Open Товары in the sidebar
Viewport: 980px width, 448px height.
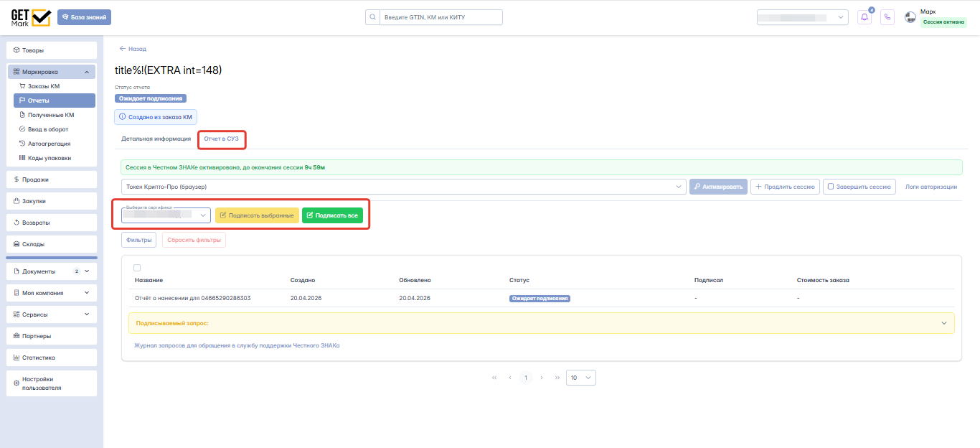(52, 50)
